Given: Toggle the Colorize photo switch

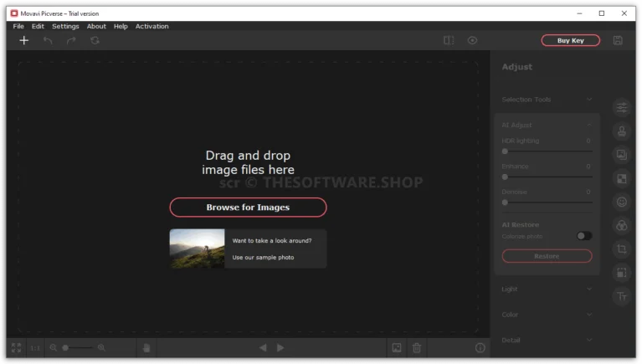Looking at the screenshot, I should click(584, 236).
